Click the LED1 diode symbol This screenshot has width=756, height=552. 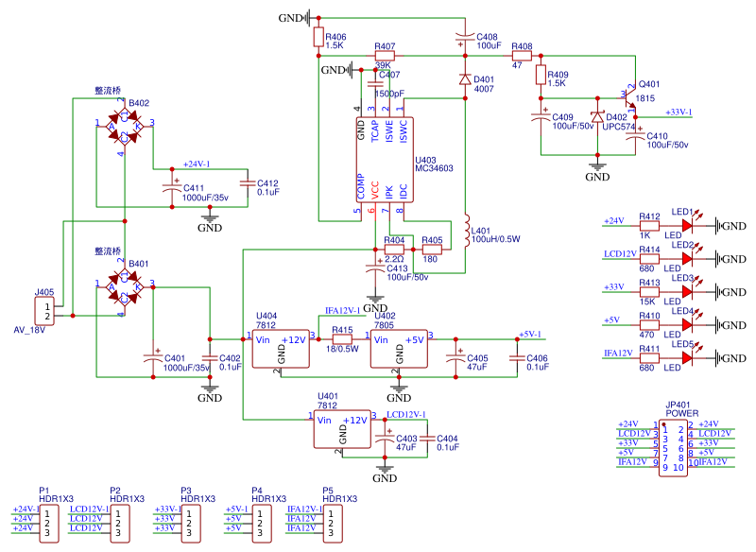[689, 225]
